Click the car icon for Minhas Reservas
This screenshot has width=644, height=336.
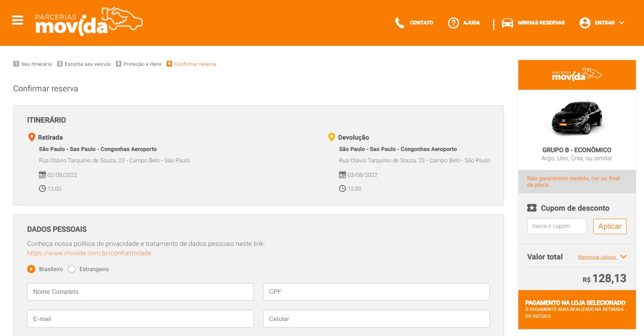tap(507, 23)
